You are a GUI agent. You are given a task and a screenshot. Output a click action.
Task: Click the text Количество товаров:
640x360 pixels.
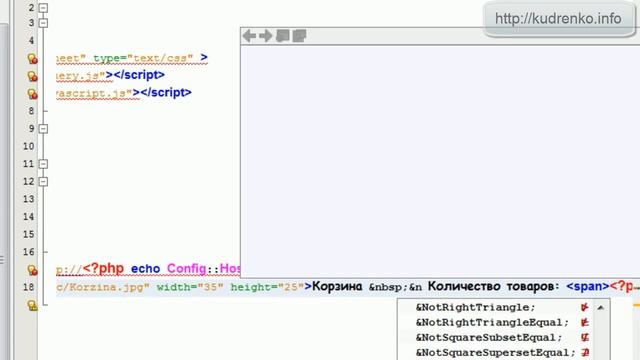pos(493,287)
